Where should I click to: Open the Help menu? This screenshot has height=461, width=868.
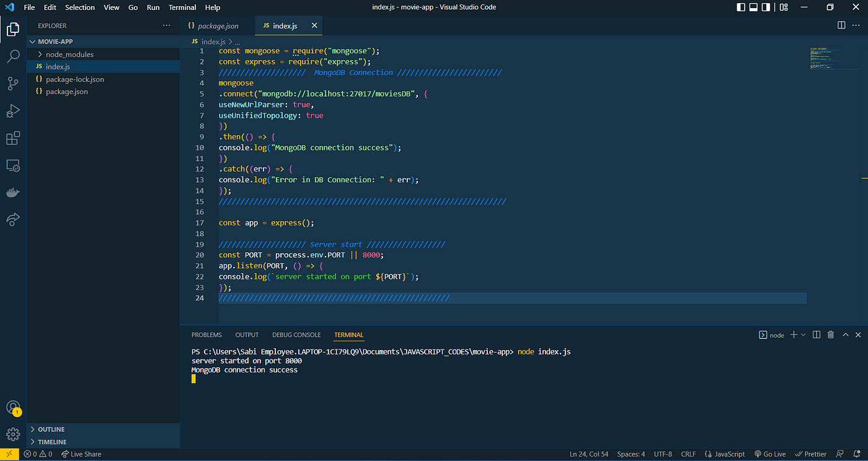pyautogui.click(x=213, y=7)
